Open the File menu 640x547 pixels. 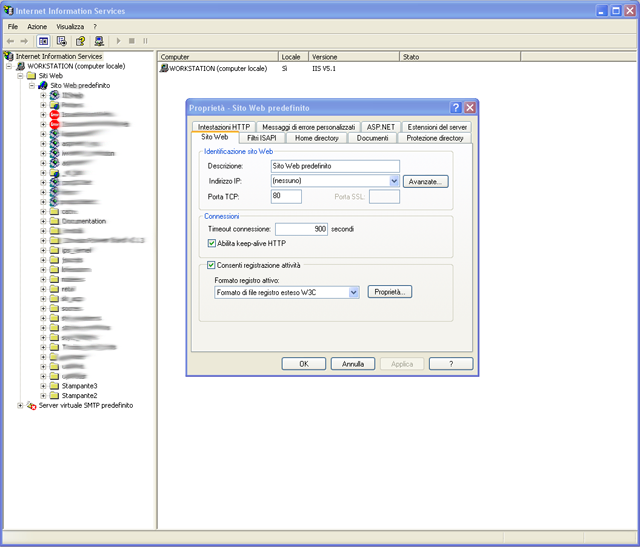[x=13, y=27]
